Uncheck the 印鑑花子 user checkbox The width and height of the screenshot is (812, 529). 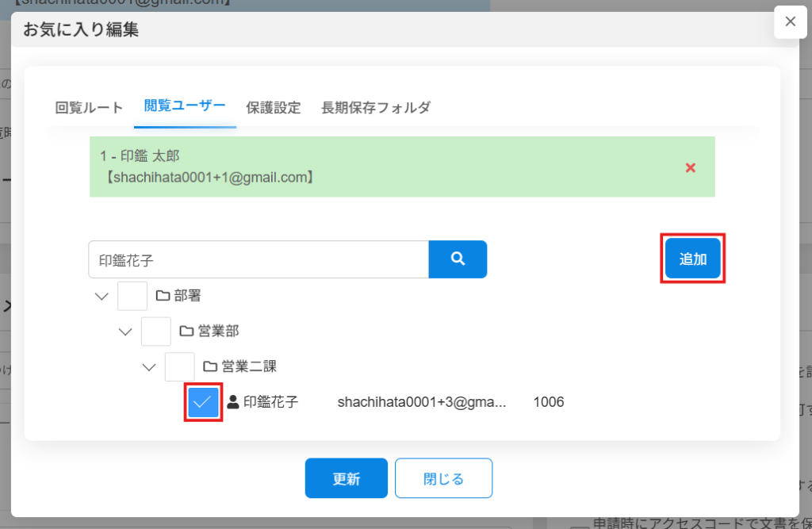[203, 402]
